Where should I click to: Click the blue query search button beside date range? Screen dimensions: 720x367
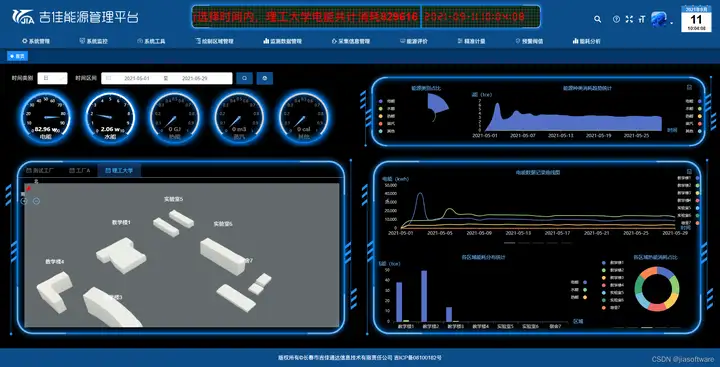point(245,78)
